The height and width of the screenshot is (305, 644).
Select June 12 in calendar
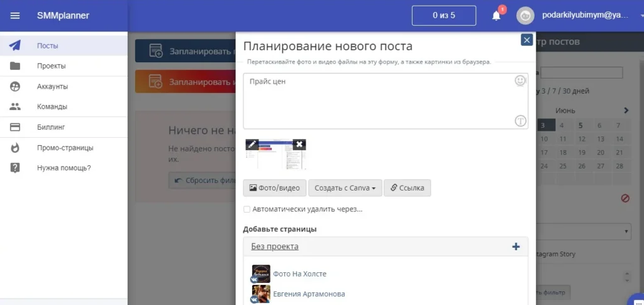tap(582, 139)
